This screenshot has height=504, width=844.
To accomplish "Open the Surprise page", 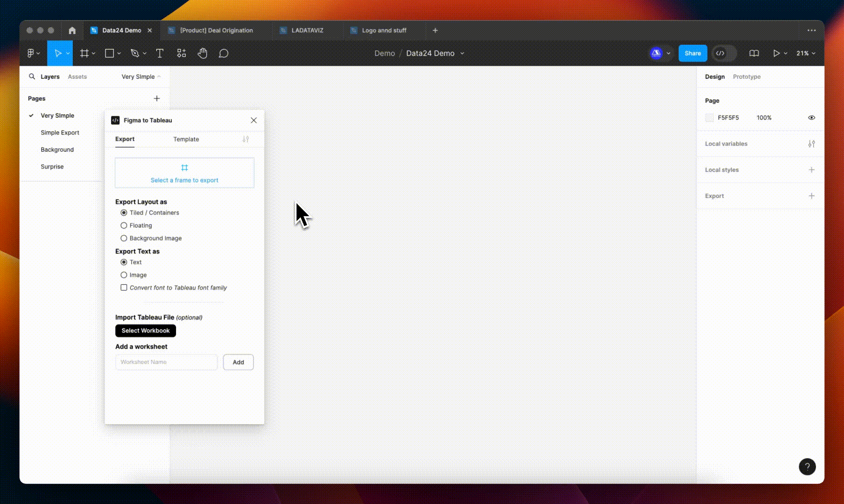I will coord(52,167).
